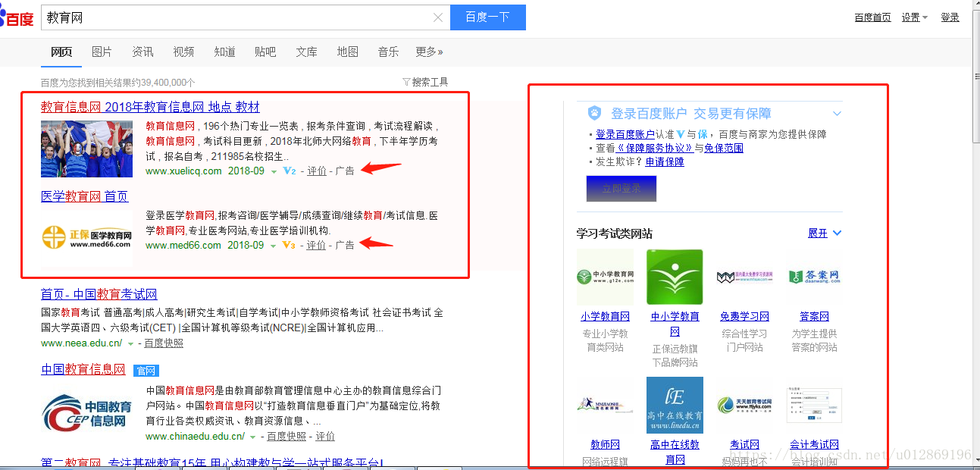
Task: Expand the 更多» tab menu
Action: (x=429, y=52)
